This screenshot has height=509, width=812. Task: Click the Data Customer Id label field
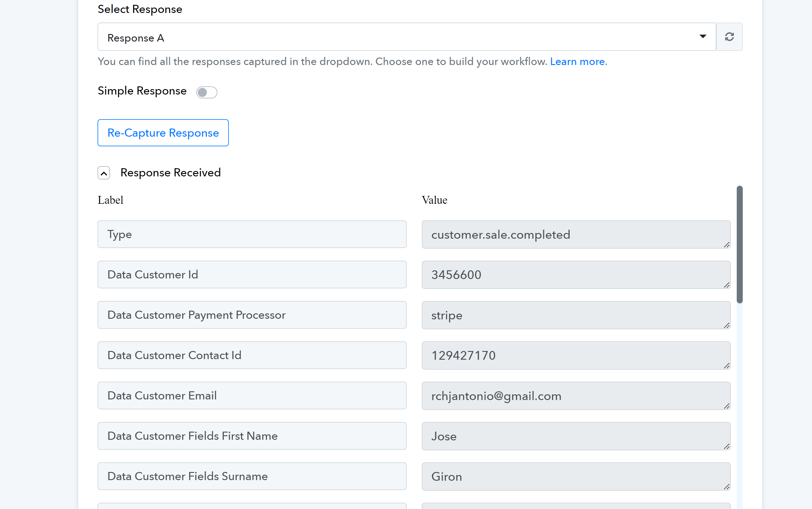click(x=252, y=275)
